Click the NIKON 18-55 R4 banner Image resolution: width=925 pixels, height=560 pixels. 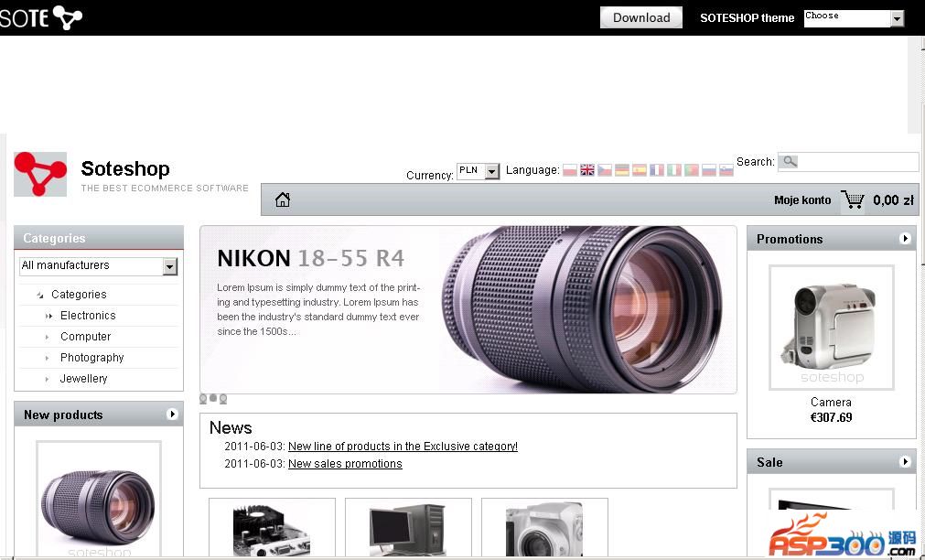(x=468, y=309)
